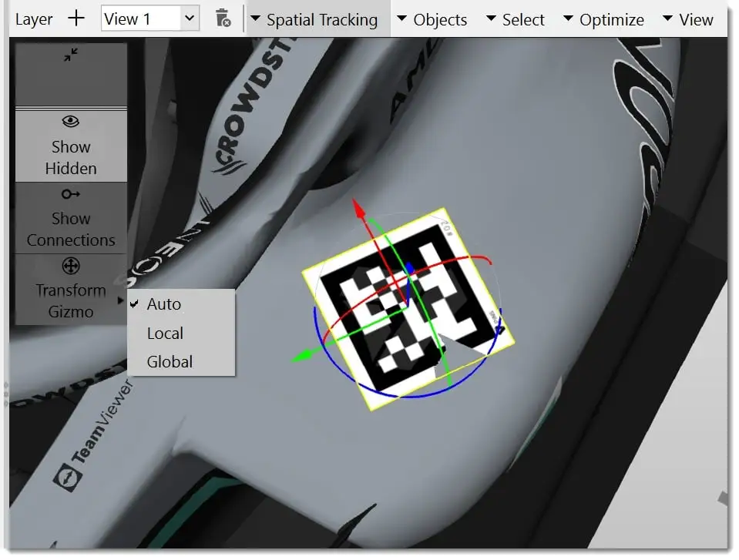Open the View menu
The height and width of the screenshot is (560, 739).
tap(688, 19)
